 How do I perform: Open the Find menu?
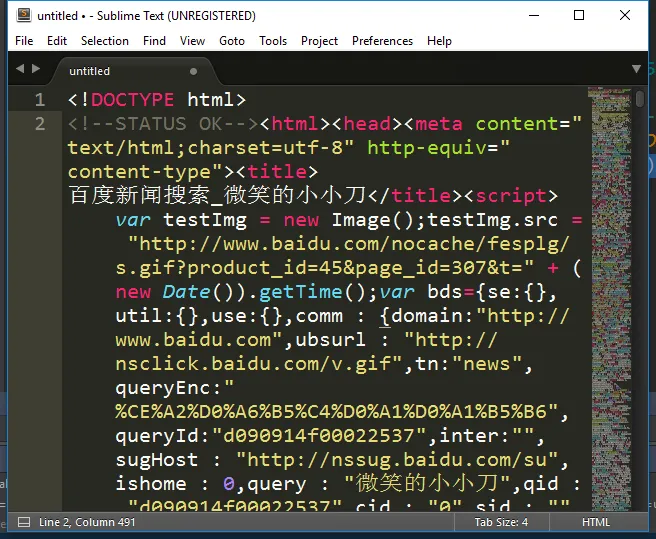pos(154,41)
